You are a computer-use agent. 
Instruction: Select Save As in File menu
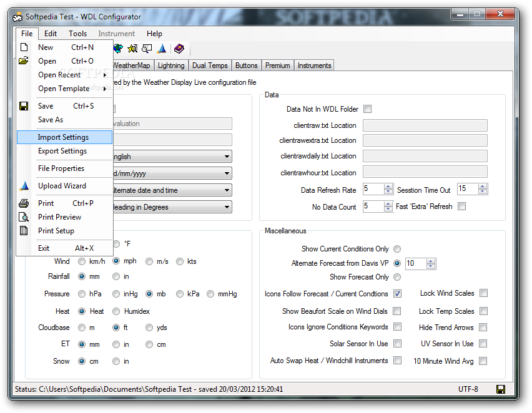point(64,120)
